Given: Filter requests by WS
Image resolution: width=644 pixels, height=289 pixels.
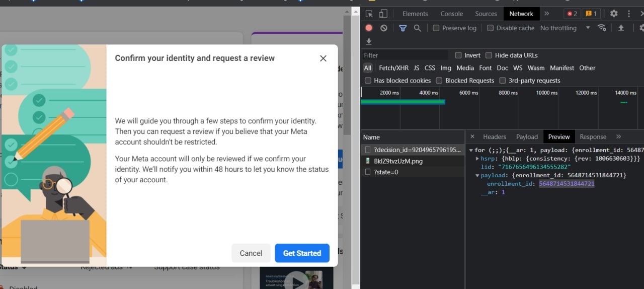Looking at the screenshot, I should click(x=518, y=67).
